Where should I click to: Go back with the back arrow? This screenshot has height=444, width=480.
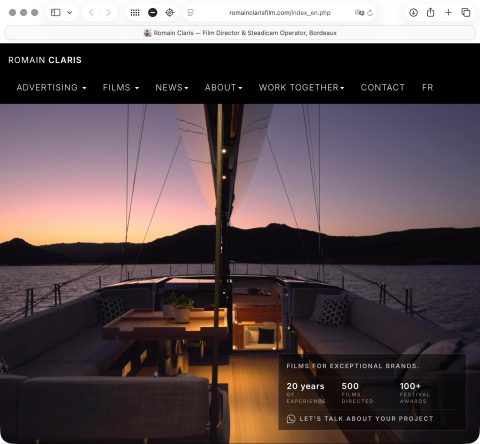coord(91,13)
